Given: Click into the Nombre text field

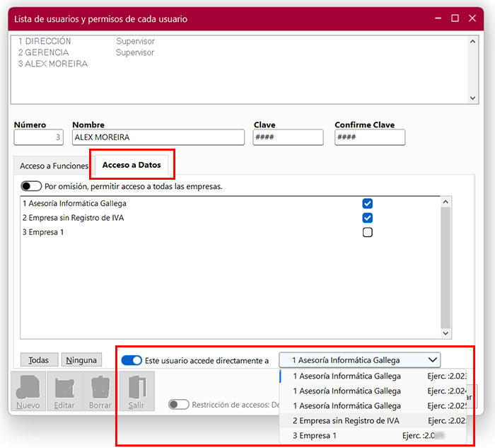Looking at the screenshot, I should point(158,137).
